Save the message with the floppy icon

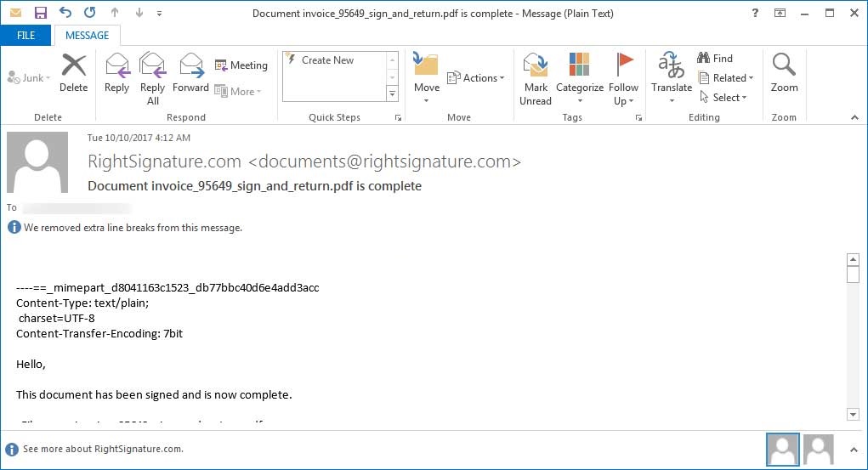click(x=41, y=13)
